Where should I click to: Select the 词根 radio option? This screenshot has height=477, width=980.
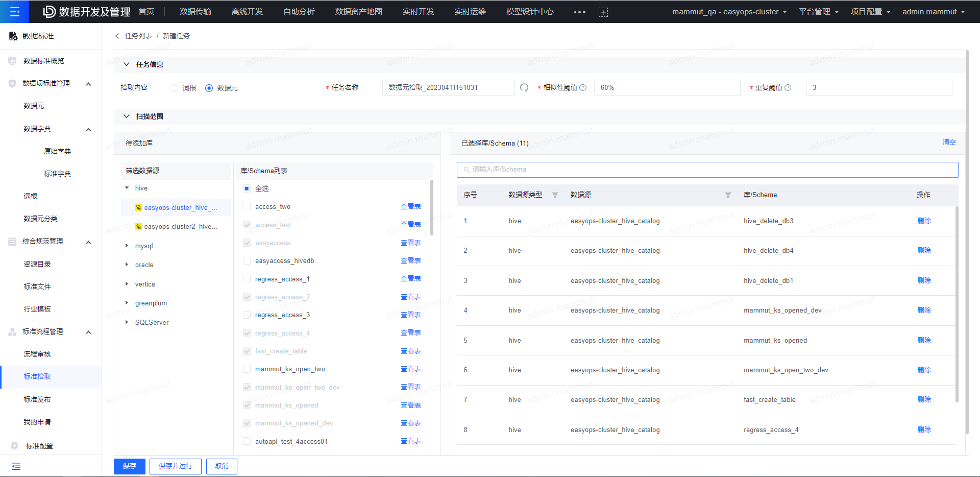174,88
